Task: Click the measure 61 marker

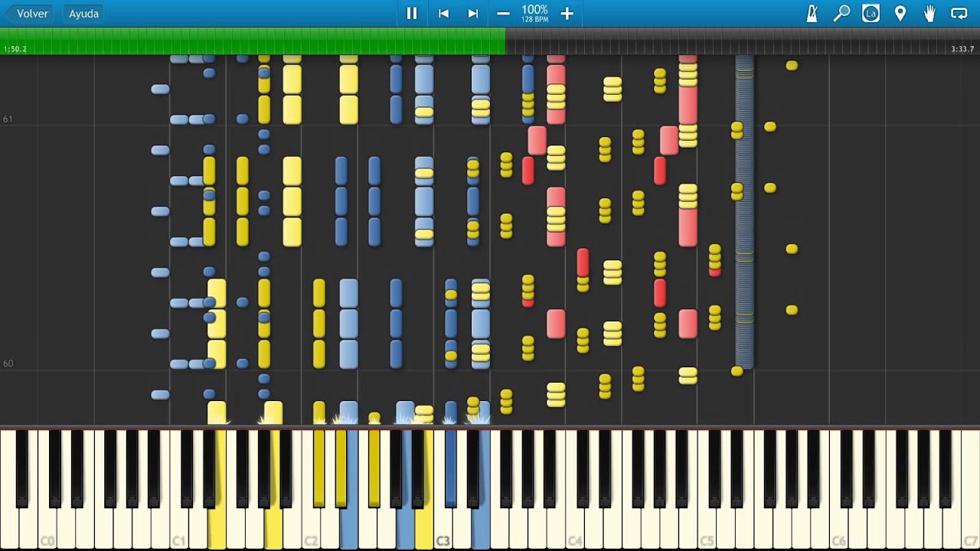Action: click(8, 119)
